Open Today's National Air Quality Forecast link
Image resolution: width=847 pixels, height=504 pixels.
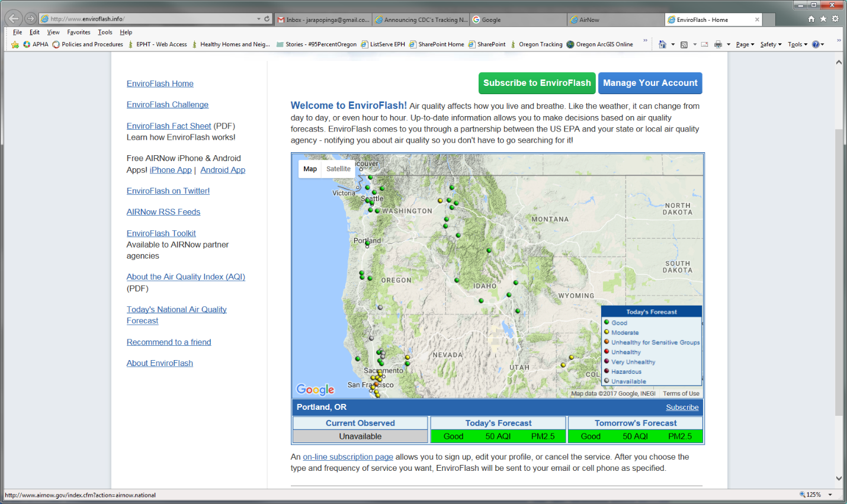(x=177, y=315)
